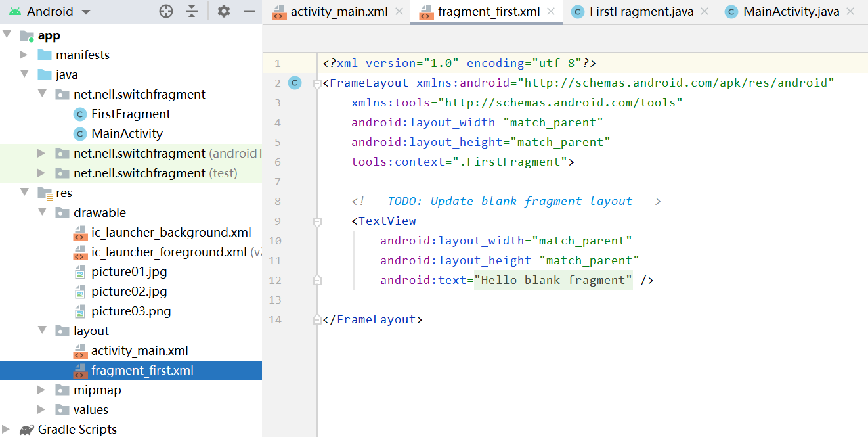The width and height of the screenshot is (868, 437).
Task: Collapse the layout folder
Action: coord(42,331)
